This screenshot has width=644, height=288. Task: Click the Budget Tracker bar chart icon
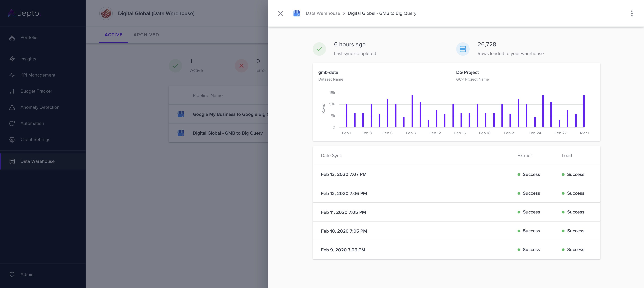click(x=12, y=91)
